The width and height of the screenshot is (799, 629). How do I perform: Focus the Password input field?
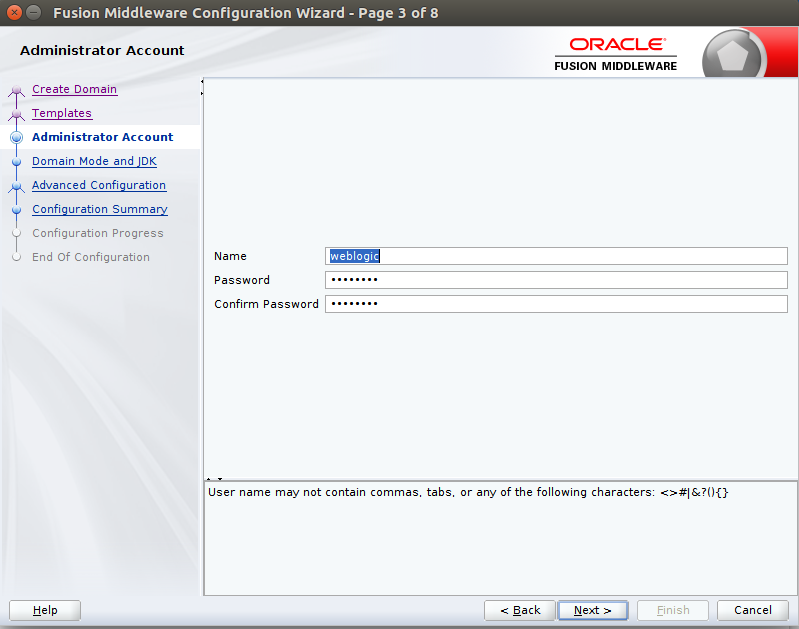pos(556,280)
